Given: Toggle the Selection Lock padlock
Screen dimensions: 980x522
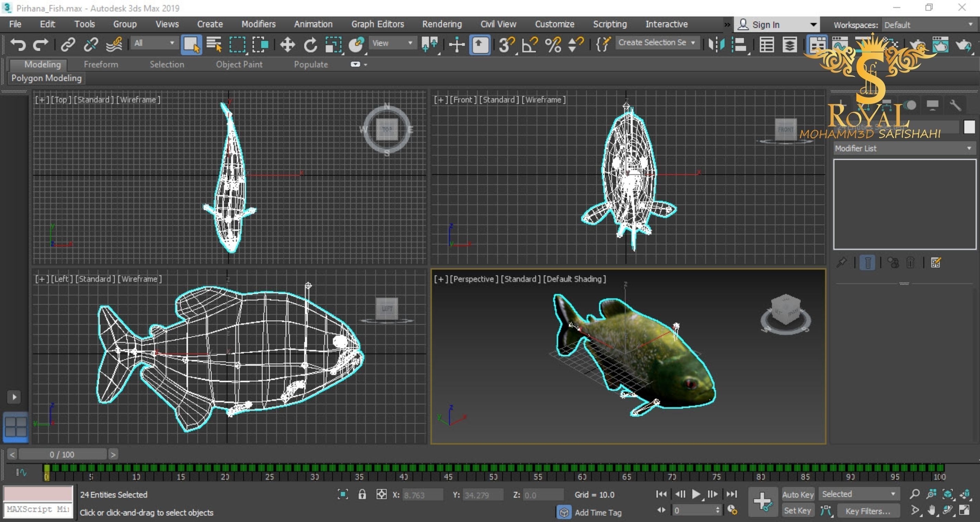Looking at the screenshot, I should pos(362,494).
